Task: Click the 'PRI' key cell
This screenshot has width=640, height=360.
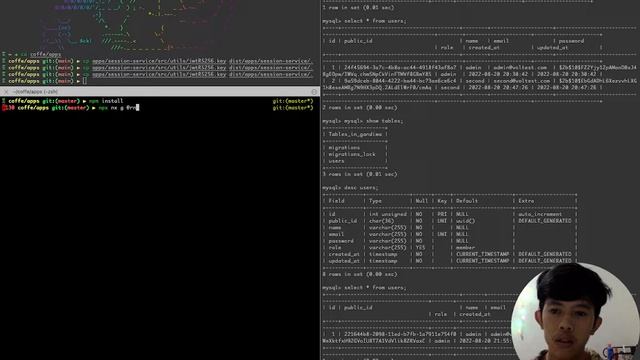Action: pyautogui.click(x=442, y=214)
